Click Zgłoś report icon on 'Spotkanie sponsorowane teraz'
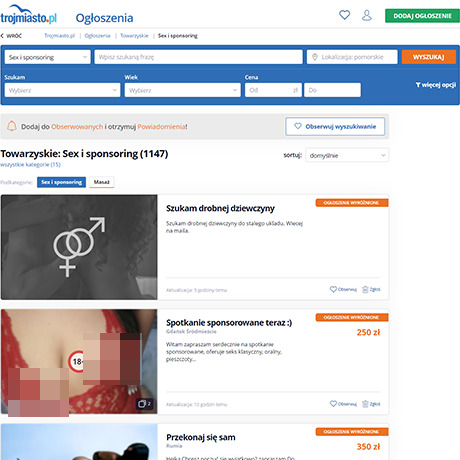Viewport: 460px width, 460px height. point(365,404)
